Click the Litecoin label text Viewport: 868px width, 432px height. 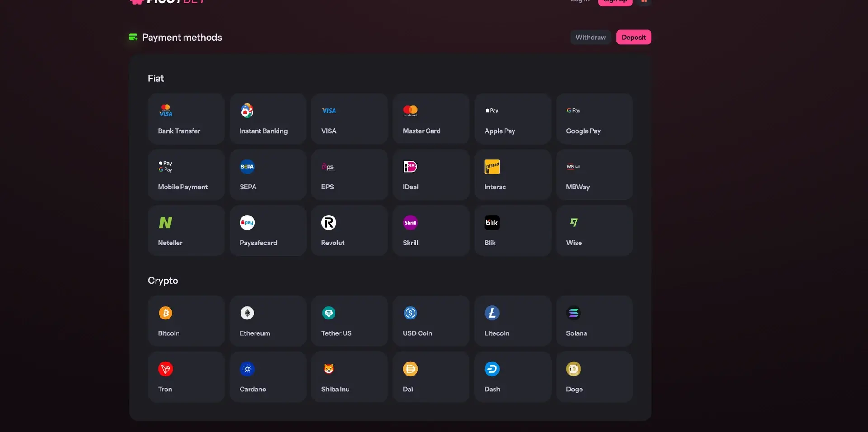(x=496, y=333)
